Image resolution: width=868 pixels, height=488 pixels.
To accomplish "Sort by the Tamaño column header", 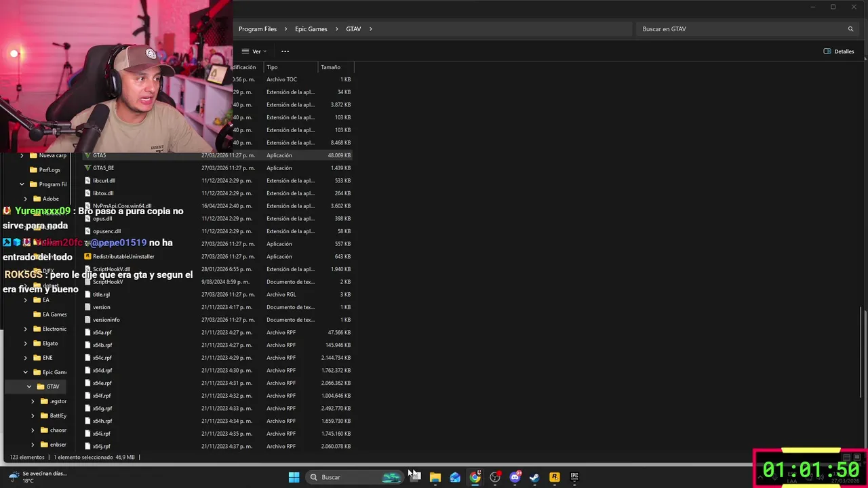I will 336,67.
